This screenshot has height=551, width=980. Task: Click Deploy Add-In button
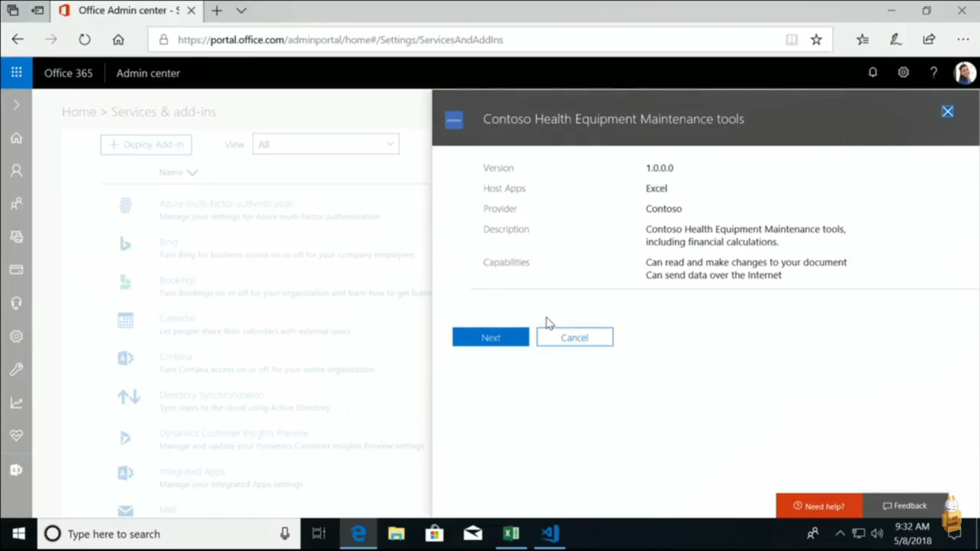pos(146,145)
